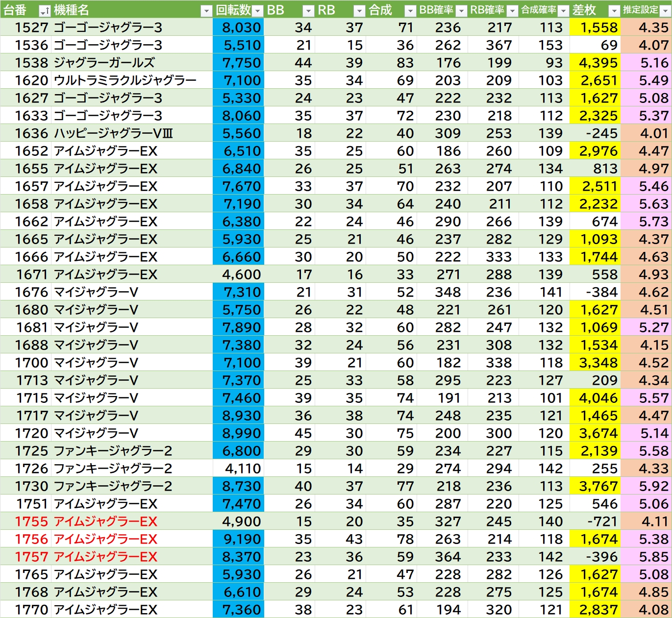This screenshot has height=618, width=672.
Task: Select red machine number 1757
Action: (25, 557)
